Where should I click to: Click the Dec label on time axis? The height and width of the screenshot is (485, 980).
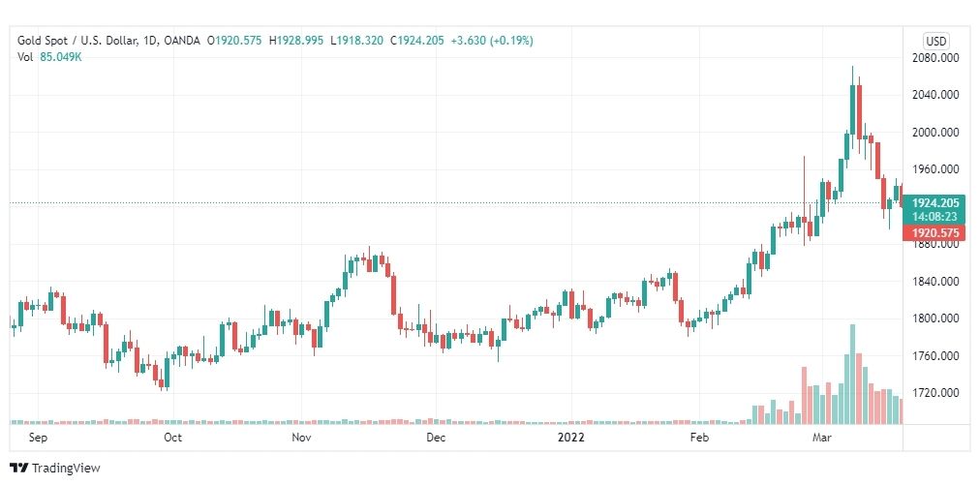click(x=436, y=438)
